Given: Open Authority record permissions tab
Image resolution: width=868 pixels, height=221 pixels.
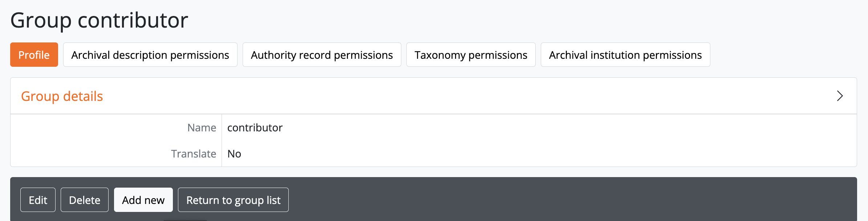Looking at the screenshot, I should 322,55.
